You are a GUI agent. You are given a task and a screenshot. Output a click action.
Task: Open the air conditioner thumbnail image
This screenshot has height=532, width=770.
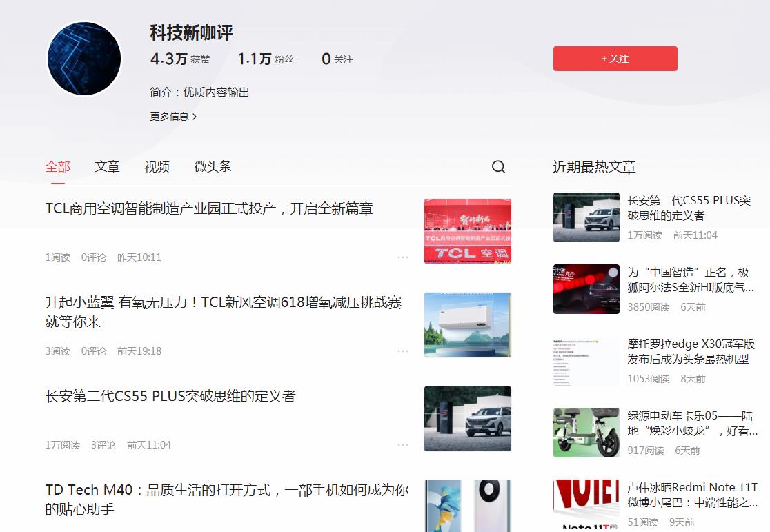tap(468, 325)
